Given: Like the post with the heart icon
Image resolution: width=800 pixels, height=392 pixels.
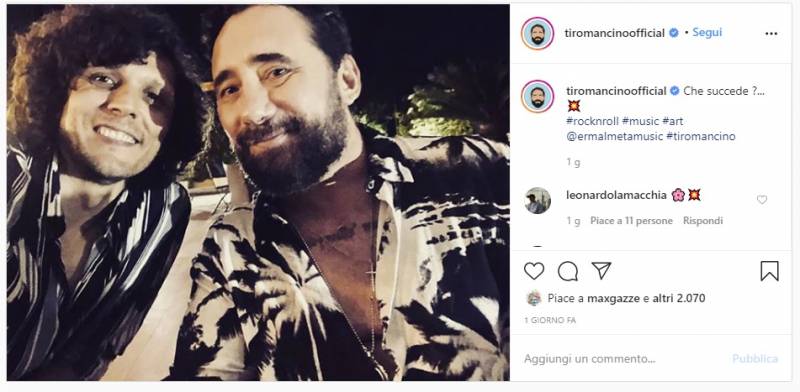Looking at the screenshot, I should point(534,271).
